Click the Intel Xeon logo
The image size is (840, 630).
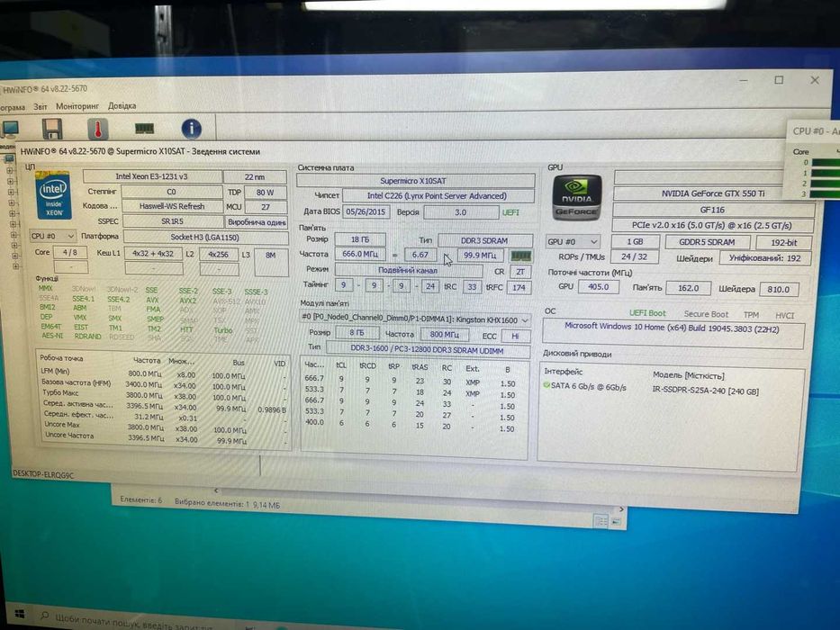[x=53, y=195]
